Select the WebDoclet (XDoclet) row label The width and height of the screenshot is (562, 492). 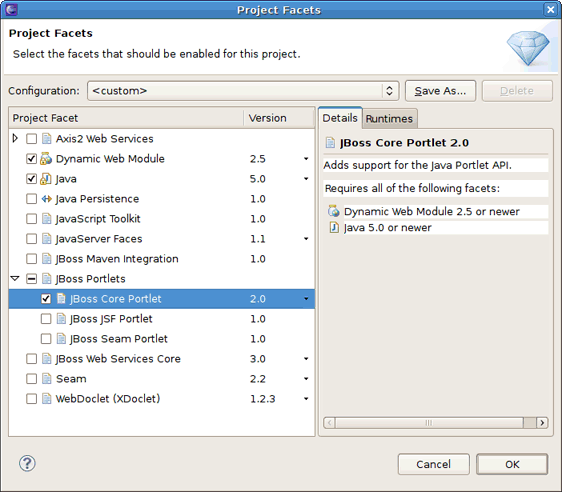coord(108,399)
